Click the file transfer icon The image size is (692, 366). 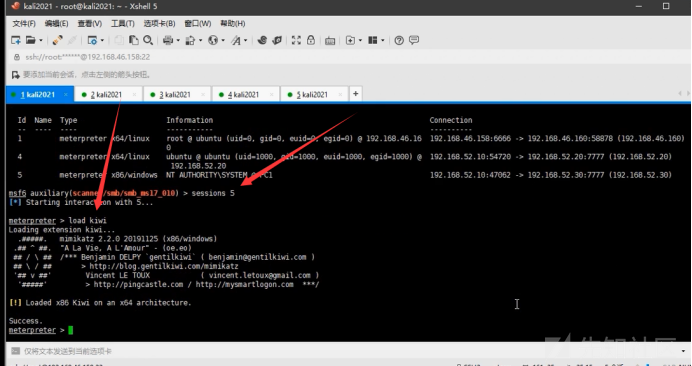[190, 41]
